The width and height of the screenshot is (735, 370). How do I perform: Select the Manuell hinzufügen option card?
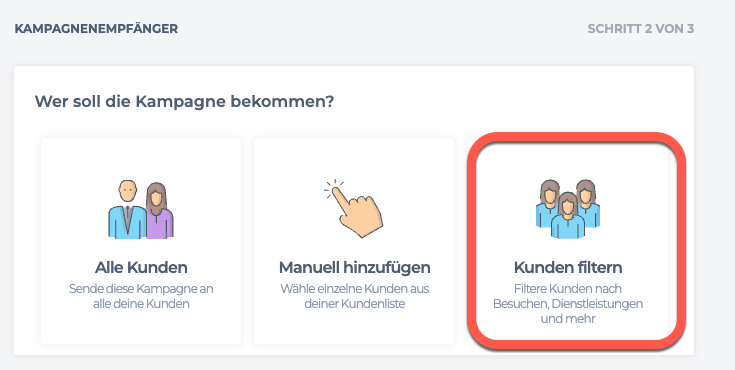tap(354, 241)
